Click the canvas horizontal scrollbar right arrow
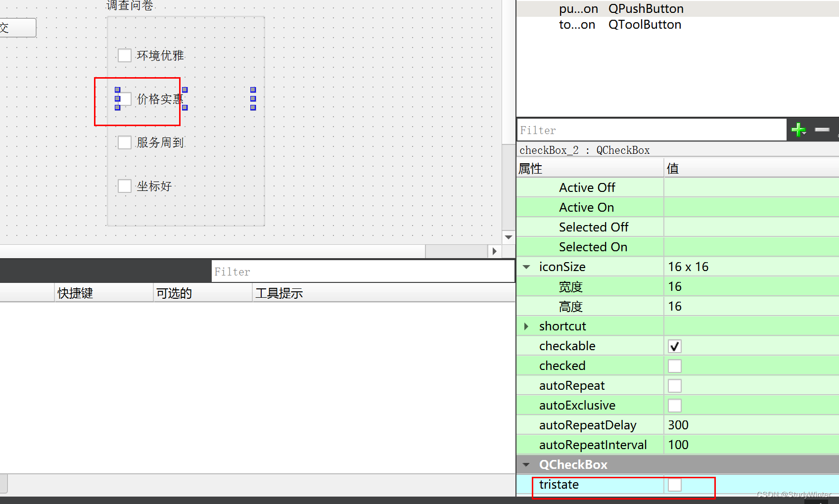The width and height of the screenshot is (839, 504). coord(494,251)
